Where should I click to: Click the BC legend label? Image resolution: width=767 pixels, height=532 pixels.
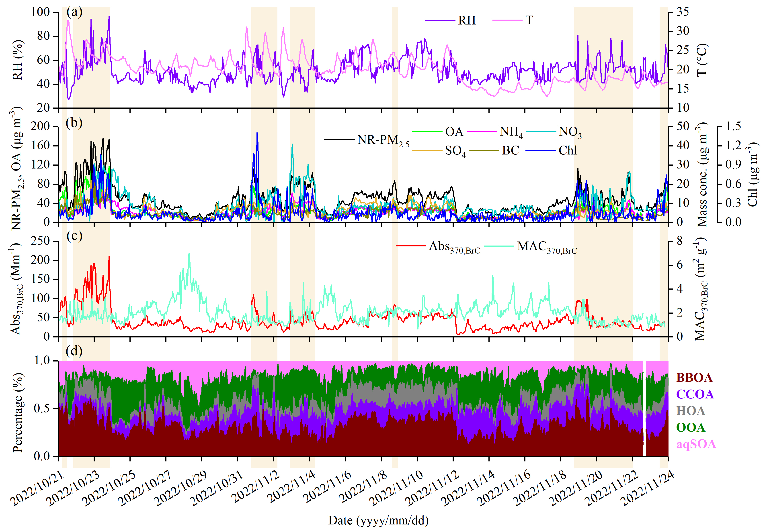tap(511, 151)
